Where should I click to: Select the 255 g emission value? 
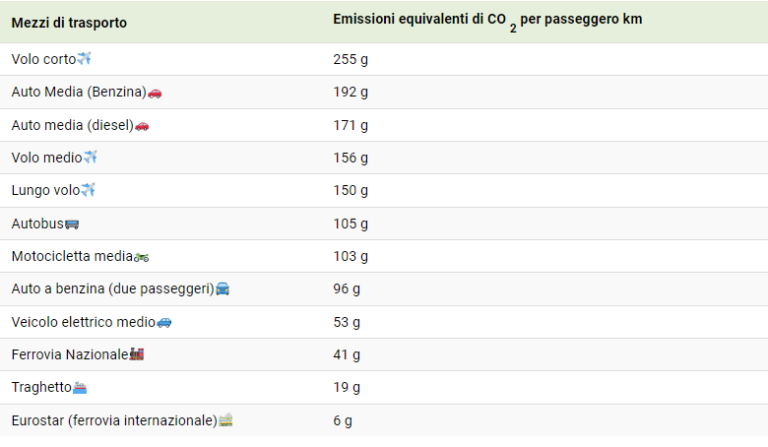351,59
